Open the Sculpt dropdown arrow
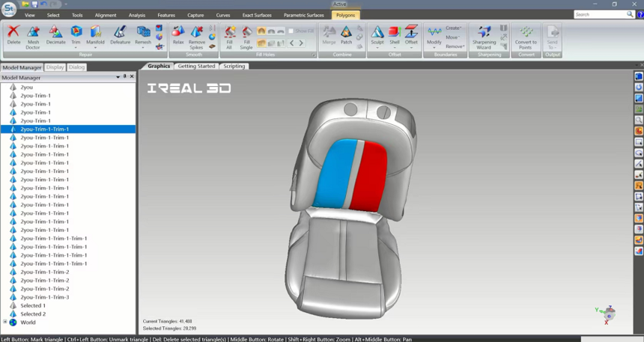Image resolution: width=644 pixels, height=342 pixels. (377, 48)
